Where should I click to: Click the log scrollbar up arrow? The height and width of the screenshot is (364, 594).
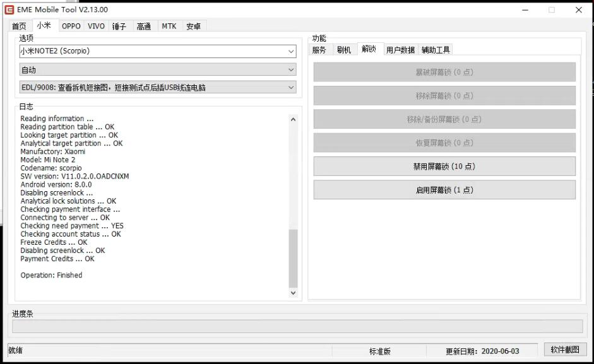pyautogui.click(x=293, y=119)
